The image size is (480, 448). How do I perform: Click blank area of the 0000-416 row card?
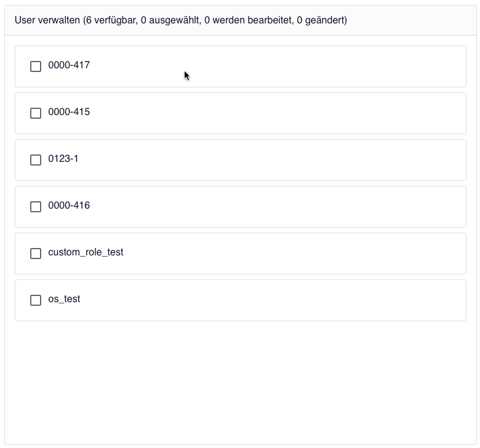308,207
